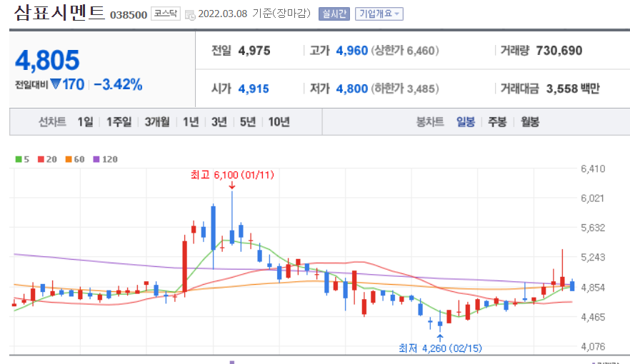Click the 상한가 6,460 text
Viewport: 630px width, 364px height.
405,51
